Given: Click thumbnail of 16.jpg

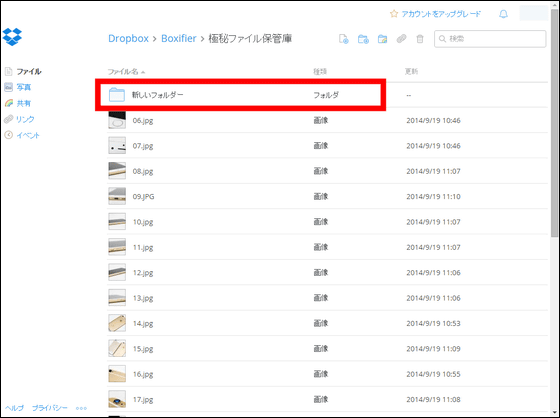Looking at the screenshot, I should point(117,374).
